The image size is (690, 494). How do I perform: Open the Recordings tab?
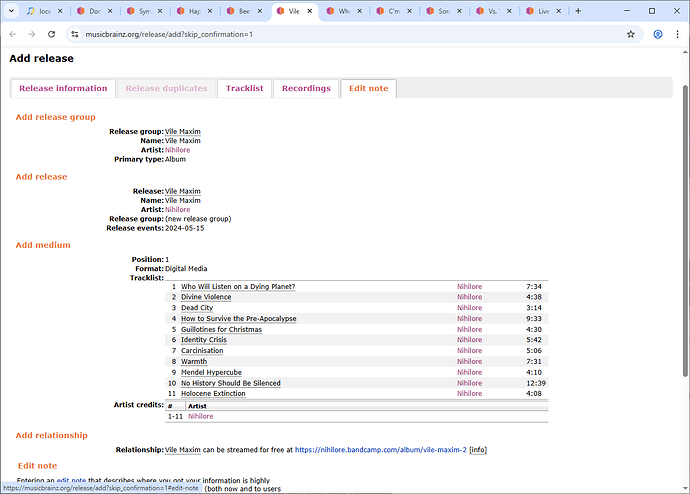(x=306, y=88)
